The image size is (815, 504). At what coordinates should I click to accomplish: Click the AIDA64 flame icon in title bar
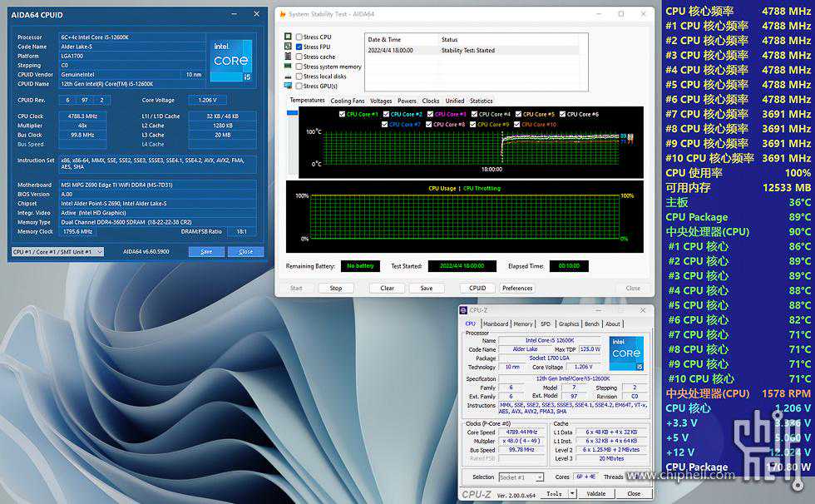click(x=283, y=14)
